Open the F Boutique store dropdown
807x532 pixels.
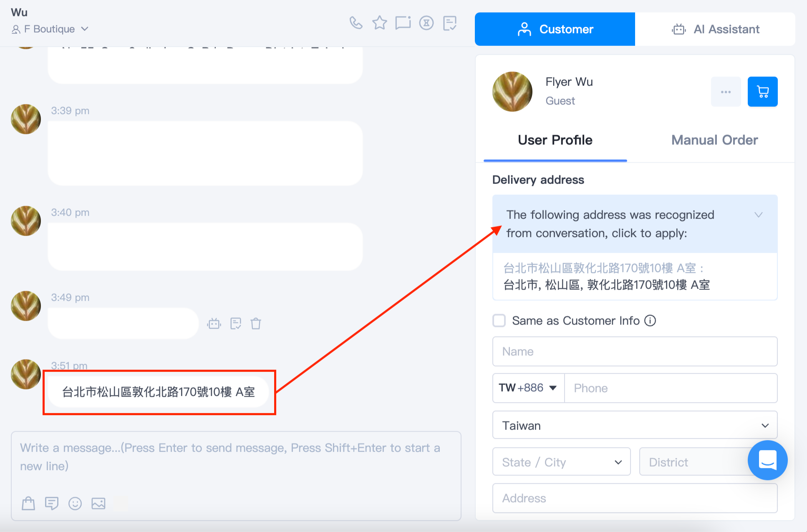[x=50, y=29]
